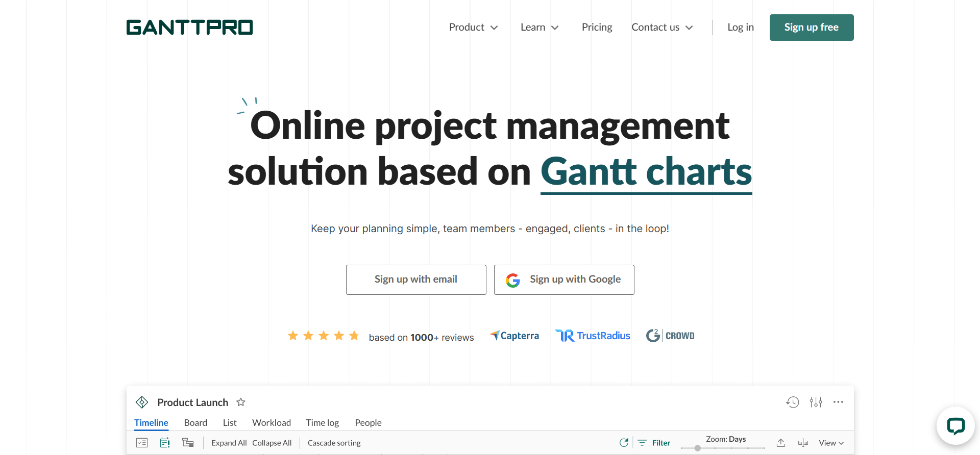Click the GanttPRO logo
This screenshot has height=455, width=980.
coord(189,28)
